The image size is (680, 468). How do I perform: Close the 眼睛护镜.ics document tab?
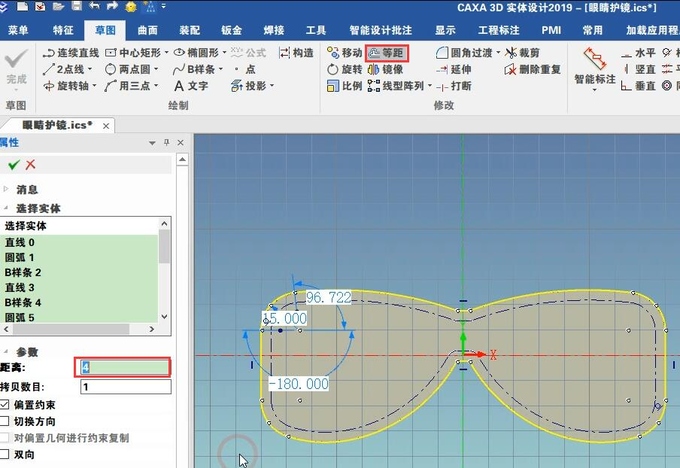tap(106, 126)
